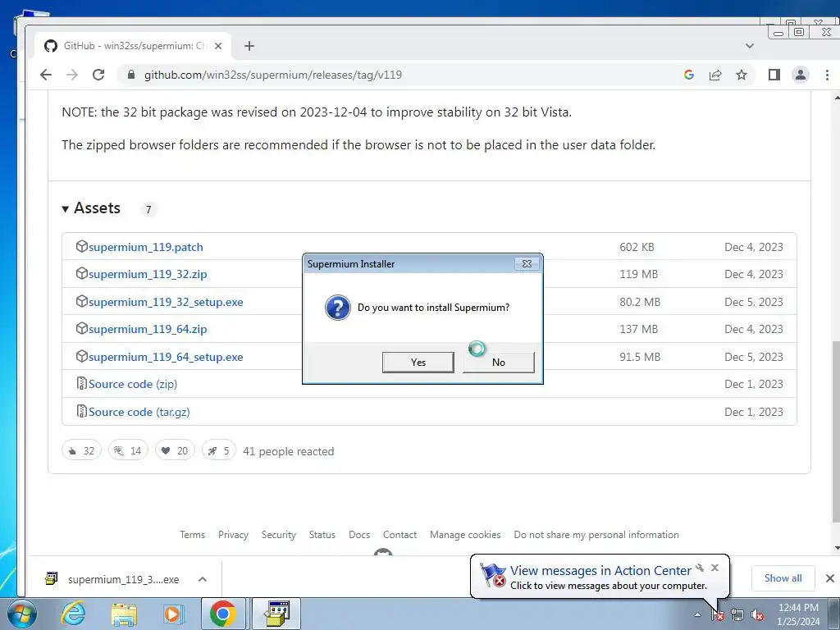This screenshot has width=840, height=630.
Task: Open the browser three-dot menu
Action: pos(827,75)
